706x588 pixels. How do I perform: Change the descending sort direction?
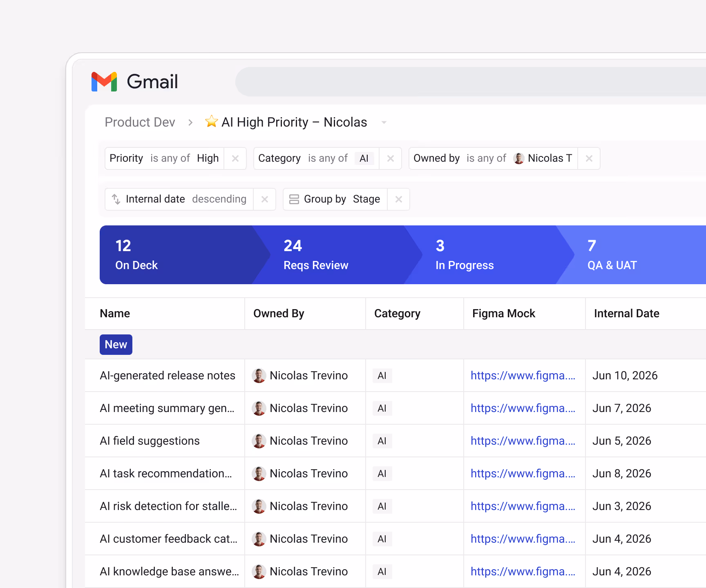pos(219,199)
